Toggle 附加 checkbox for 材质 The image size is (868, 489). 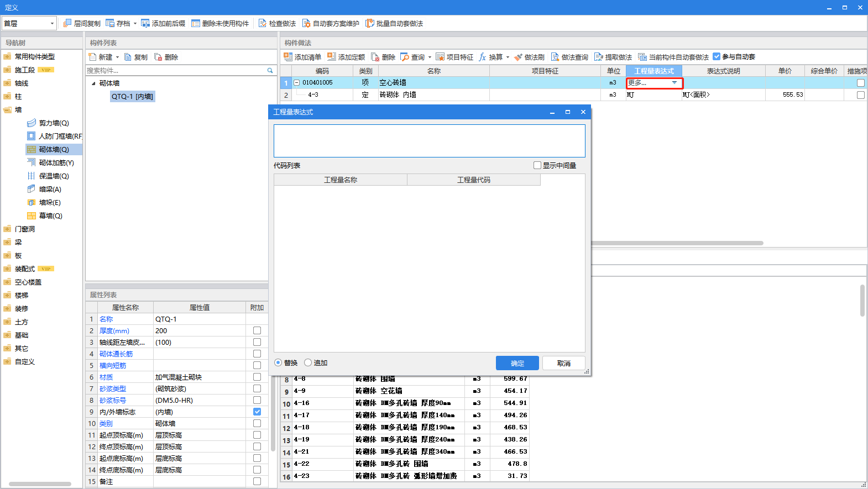(x=257, y=377)
